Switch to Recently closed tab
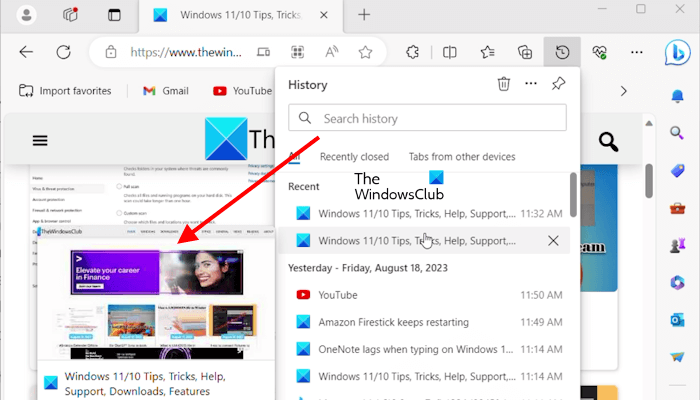700x400 pixels. 354,157
